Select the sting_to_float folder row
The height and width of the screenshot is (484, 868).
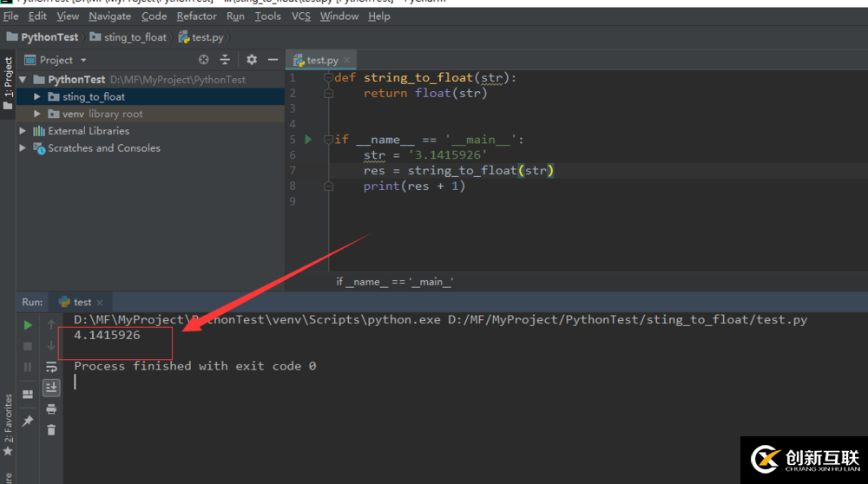[150, 97]
